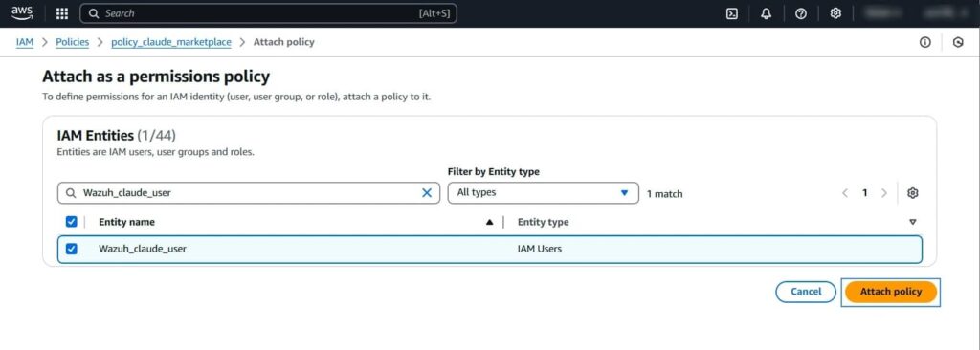Open console settings gear in top bar
This screenshot has width=980, height=350.
[835, 13]
